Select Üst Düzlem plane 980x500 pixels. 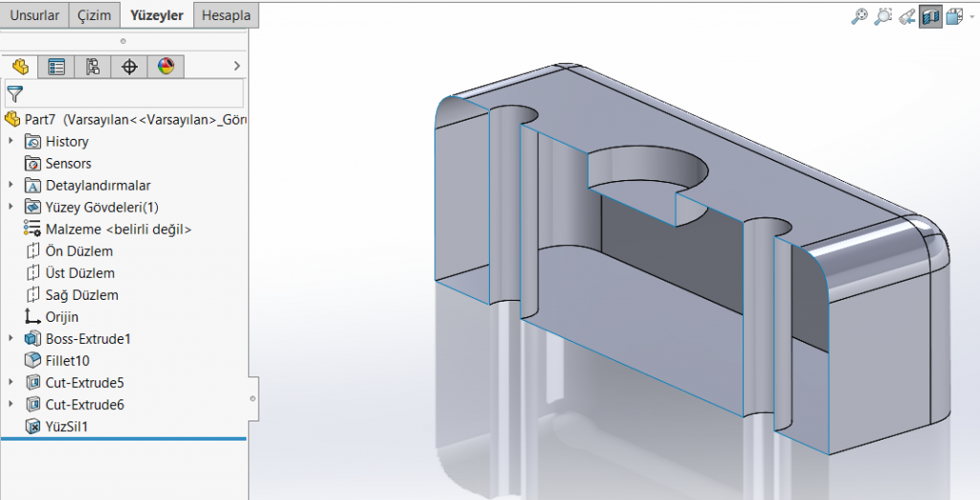coord(80,273)
